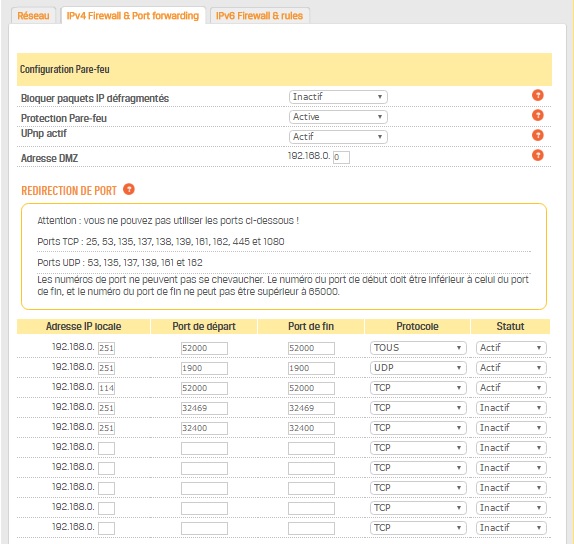Open the Protection Pare-feu dropdown
The image size is (574, 544).
[x=338, y=117]
